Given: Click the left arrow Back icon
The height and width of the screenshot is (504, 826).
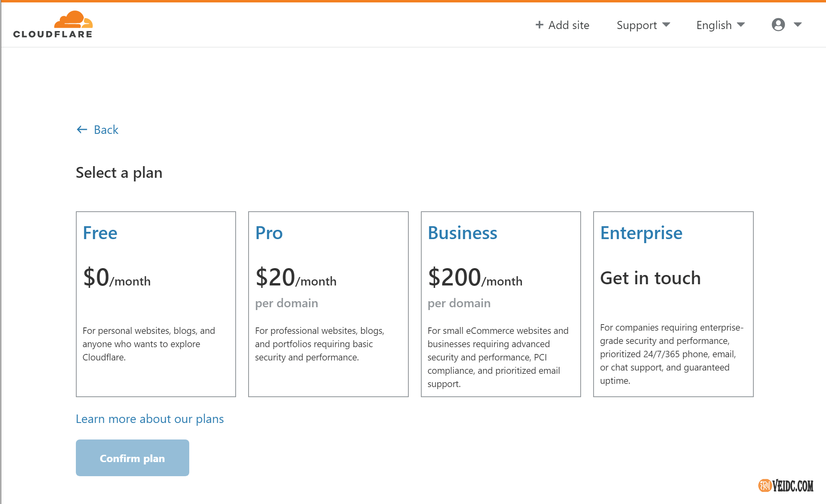Looking at the screenshot, I should [82, 129].
